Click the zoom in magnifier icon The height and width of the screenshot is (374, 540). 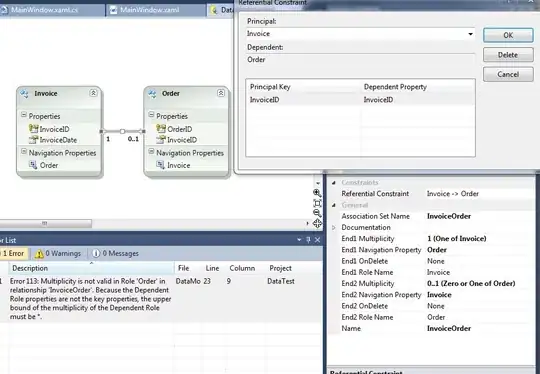point(317,193)
